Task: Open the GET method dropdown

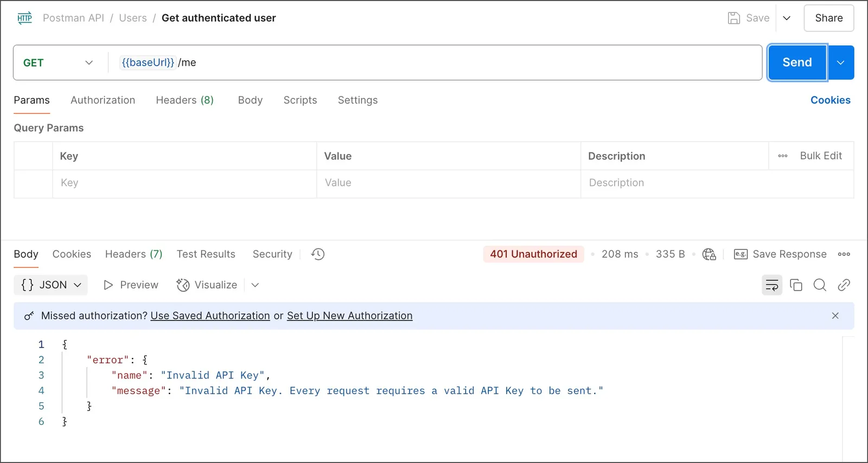Action: point(59,63)
